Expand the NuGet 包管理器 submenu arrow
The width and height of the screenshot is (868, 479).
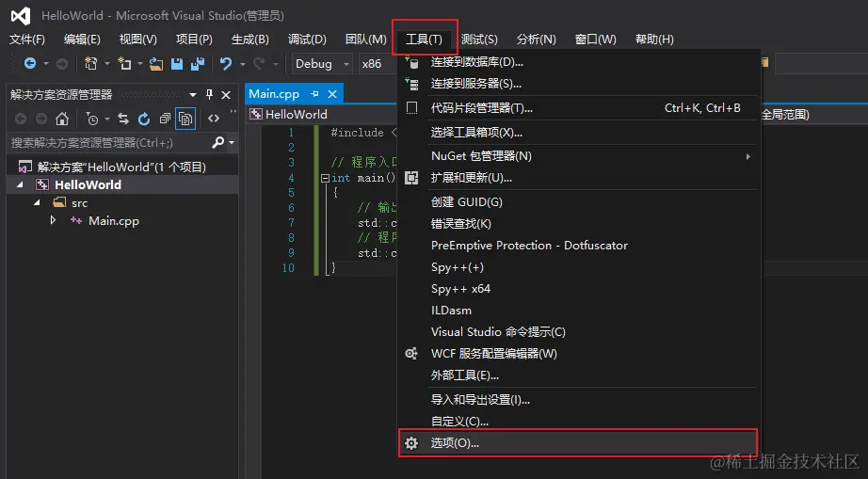point(747,156)
